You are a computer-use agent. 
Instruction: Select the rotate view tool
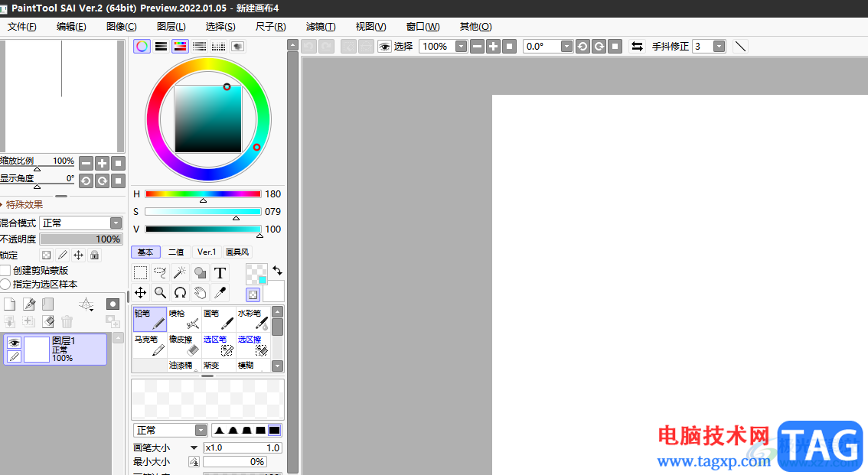coord(180,292)
